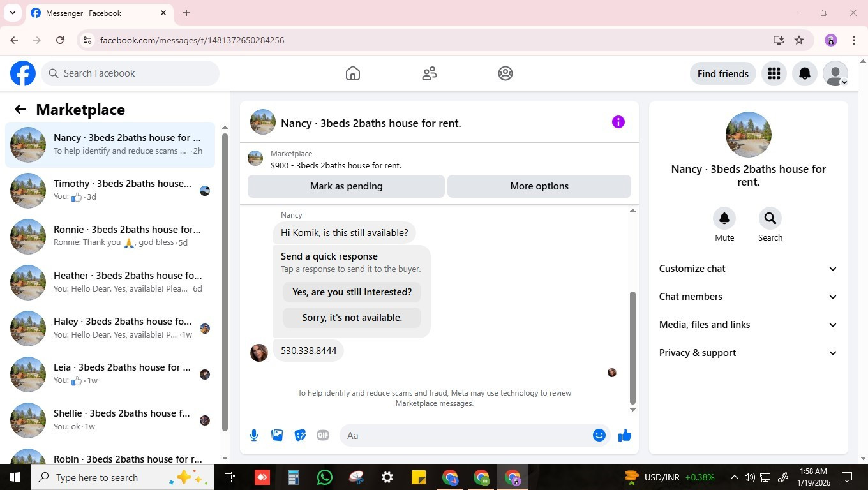Image resolution: width=868 pixels, height=490 pixels.
Task: Open the nine-dot Menu grid icon
Action: (774, 73)
